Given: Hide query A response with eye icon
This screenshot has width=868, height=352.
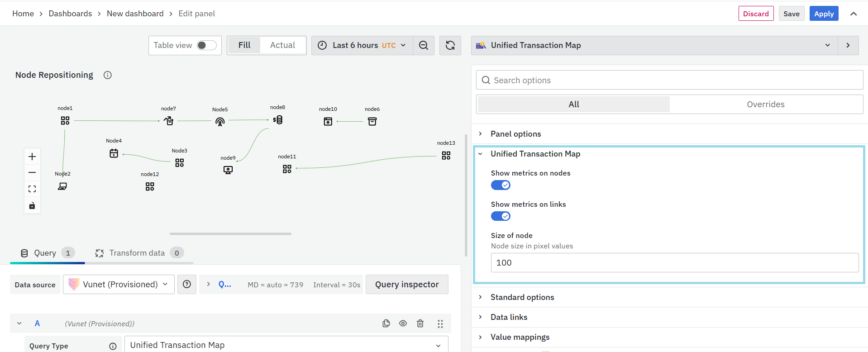Looking at the screenshot, I should click(x=403, y=323).
